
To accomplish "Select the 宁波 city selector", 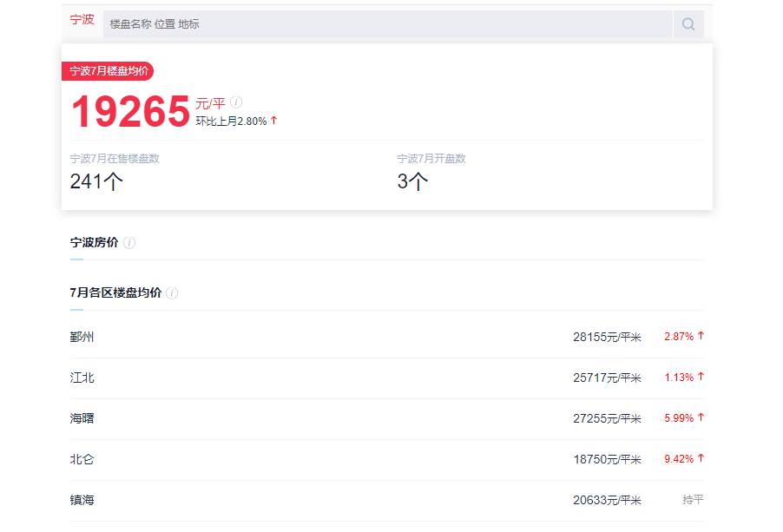I will click(82, 19).
